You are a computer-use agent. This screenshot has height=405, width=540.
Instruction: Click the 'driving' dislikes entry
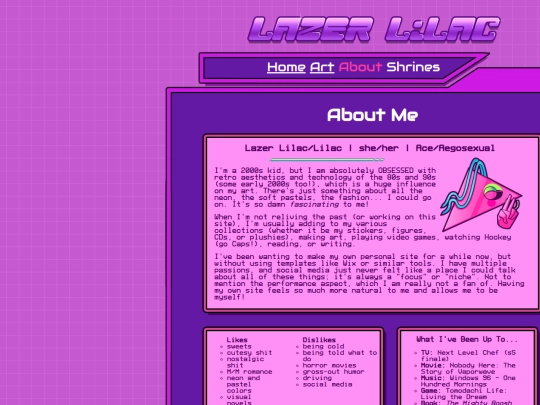(x=317, y=378)
